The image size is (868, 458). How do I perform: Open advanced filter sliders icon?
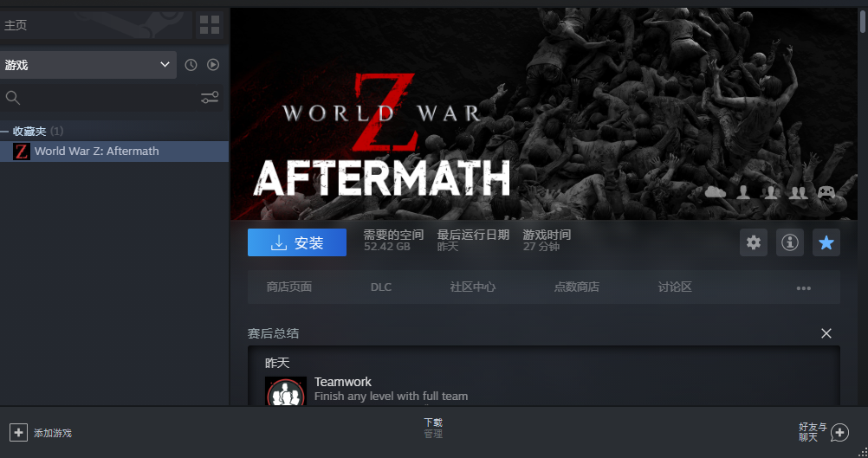pyautogui.click(x=210, y=98)
